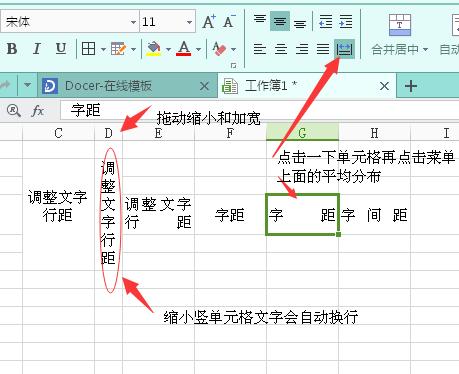Image resolution: width=459 pixels, height=374 pixels.
Task: Click the table style pencil icon
Action: (118, 49)
